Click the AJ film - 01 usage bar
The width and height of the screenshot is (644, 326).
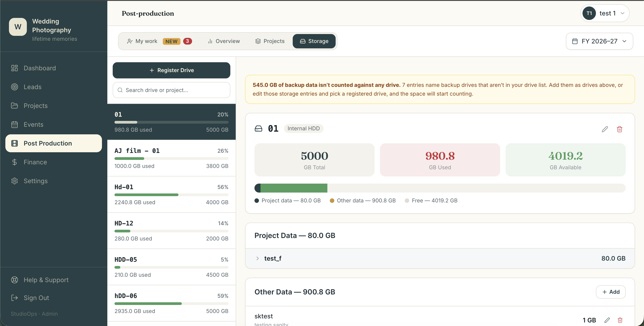171,159
